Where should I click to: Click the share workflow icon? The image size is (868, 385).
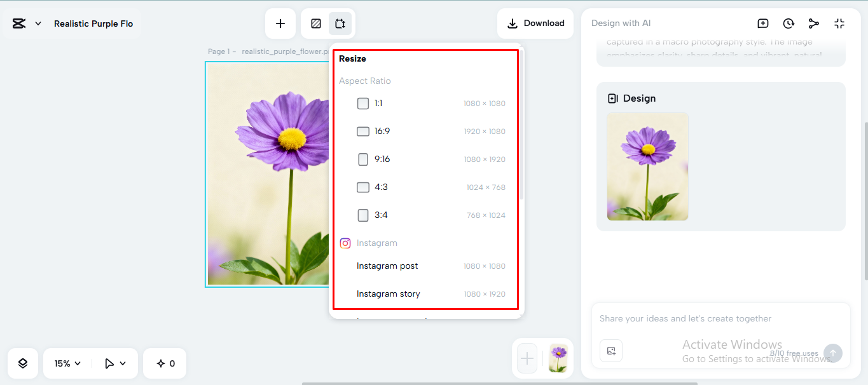[x=814, y=23]
